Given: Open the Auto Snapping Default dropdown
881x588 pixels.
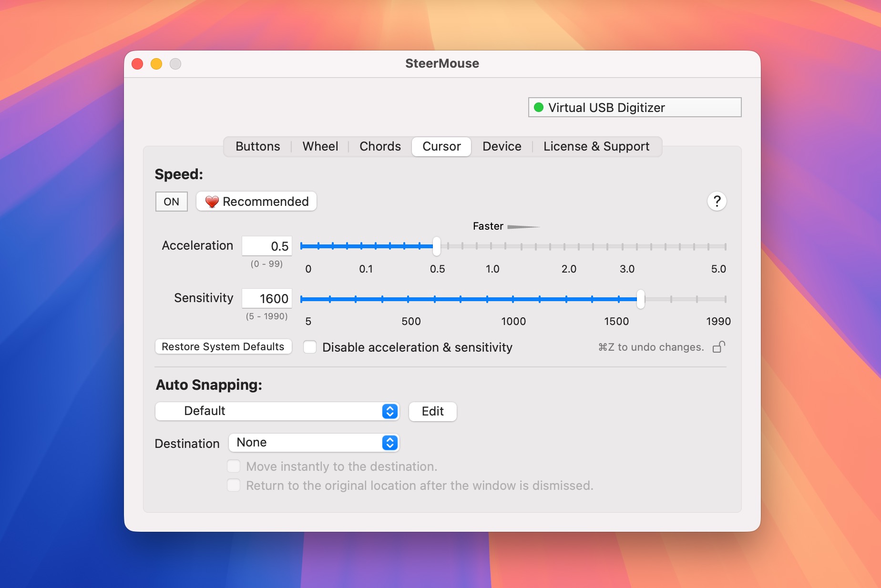Looking at the screenshot, I should pyautogui.click(x=277, y=411).
